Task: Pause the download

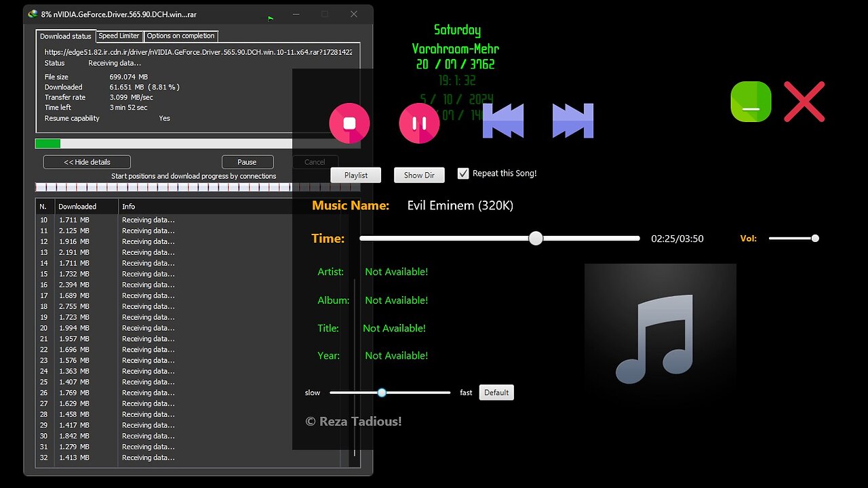Action: [x=248, y=162]
